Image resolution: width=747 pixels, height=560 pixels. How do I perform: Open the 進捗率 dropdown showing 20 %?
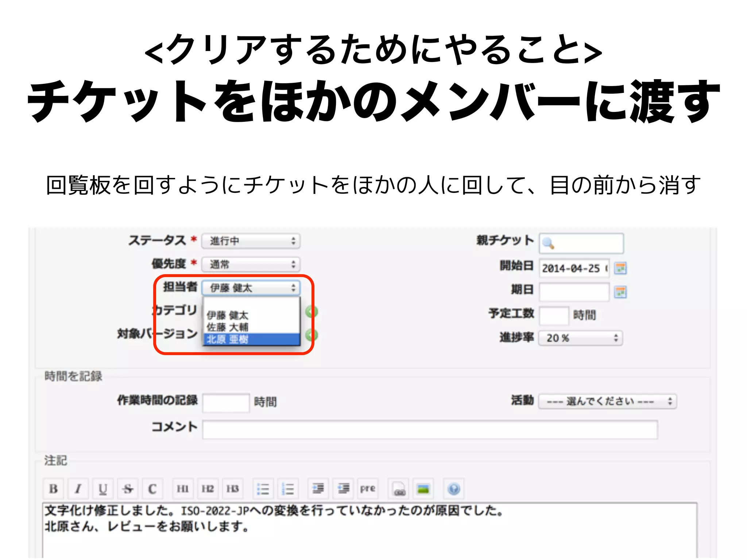[x=581, y=338]
